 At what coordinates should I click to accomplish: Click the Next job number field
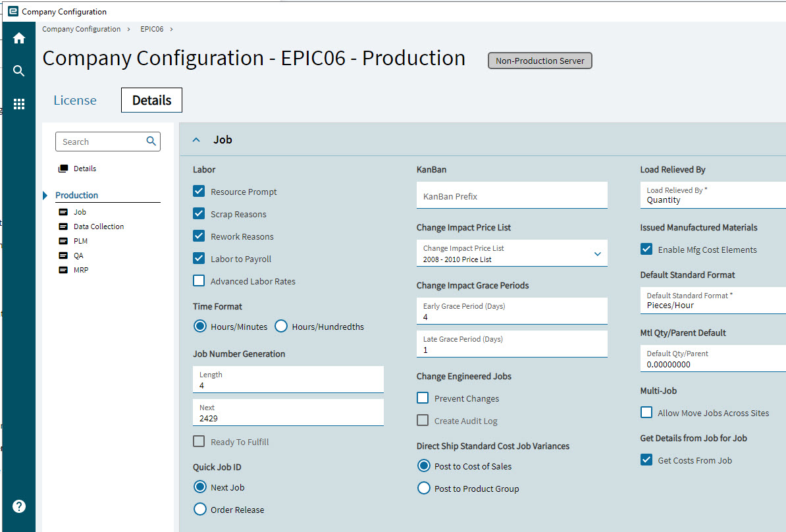click(288, 413)
